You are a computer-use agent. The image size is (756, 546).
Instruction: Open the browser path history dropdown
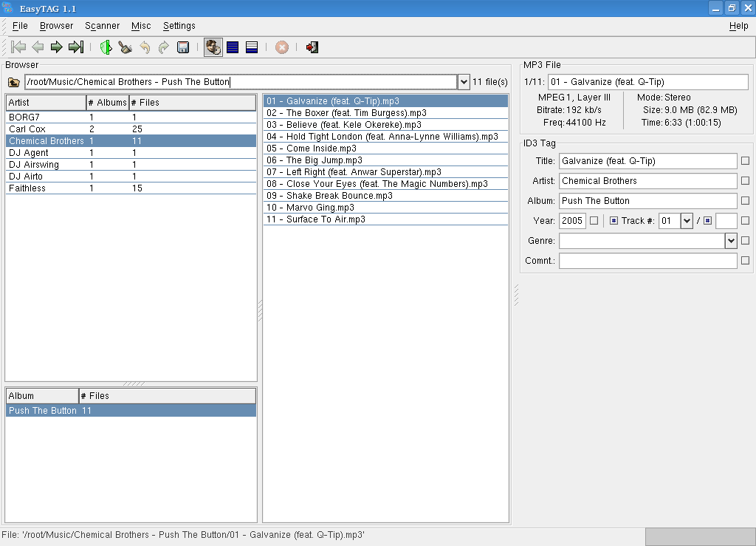coord(464,82)
